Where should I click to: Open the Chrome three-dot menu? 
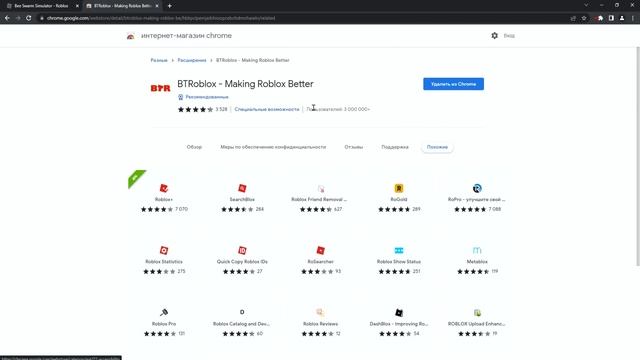tap(633, 18)
